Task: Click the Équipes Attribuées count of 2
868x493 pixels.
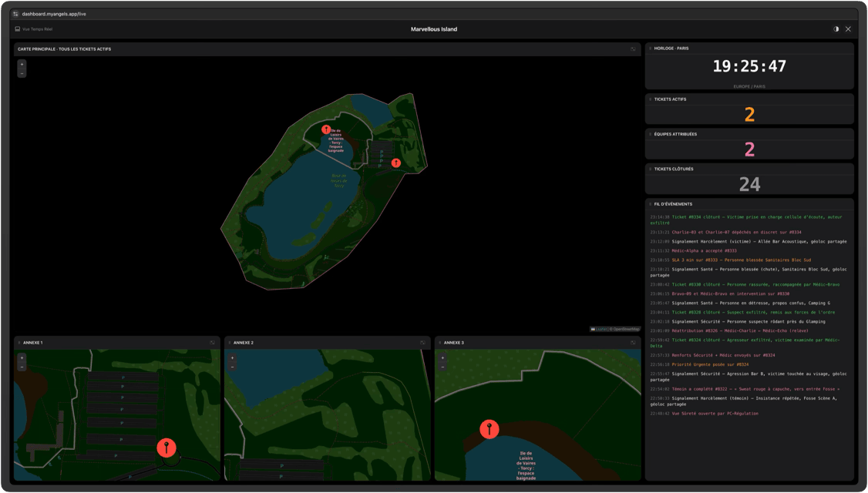Action: coord(749,149)
